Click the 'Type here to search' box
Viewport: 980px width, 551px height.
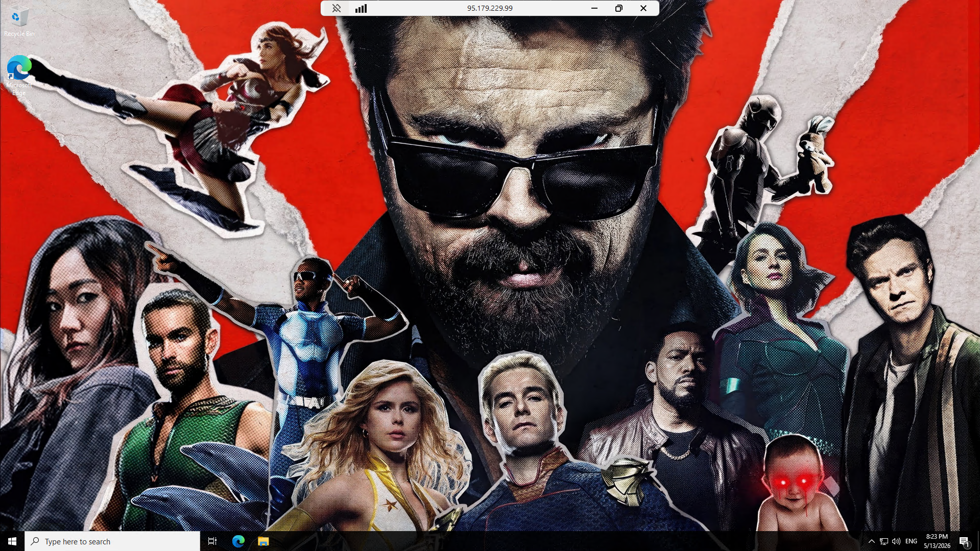pos(112,541)
